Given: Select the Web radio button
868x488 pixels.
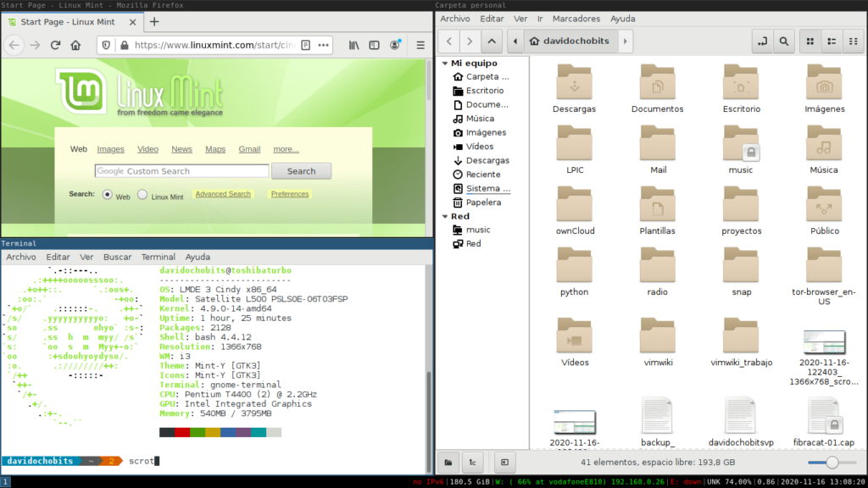Looking at the screenshot, I should [x=108, y=195].
